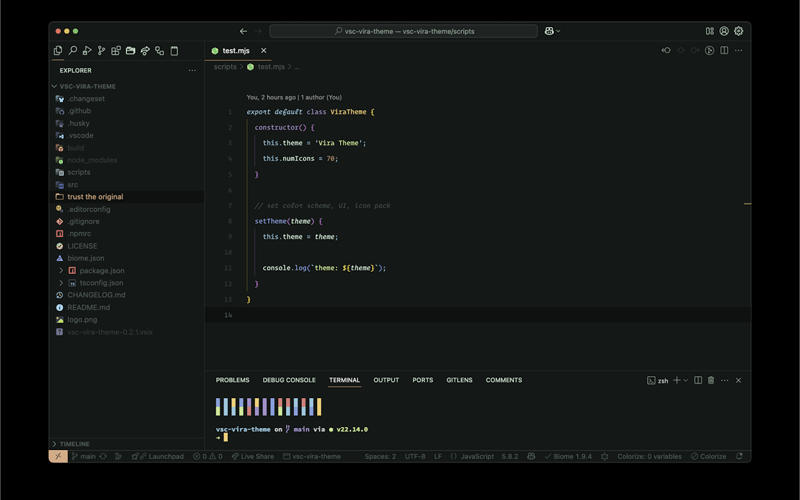Screen dimensions: 800x500
Task: Click the scripts breadcrumb
Action: coord(225,67)
